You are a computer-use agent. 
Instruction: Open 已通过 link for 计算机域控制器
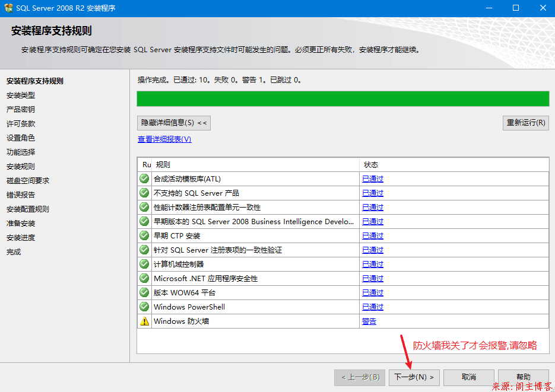tap(373, 264)
